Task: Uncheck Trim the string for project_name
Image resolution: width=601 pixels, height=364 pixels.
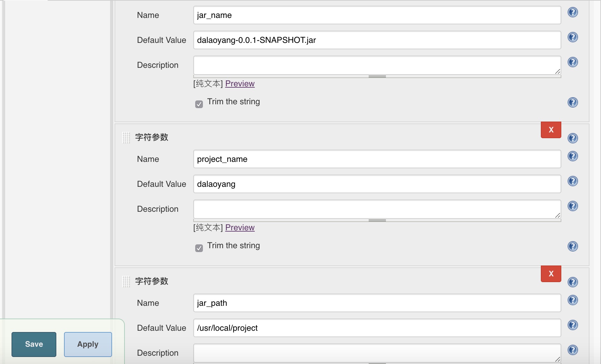Action: click(199, 248)
